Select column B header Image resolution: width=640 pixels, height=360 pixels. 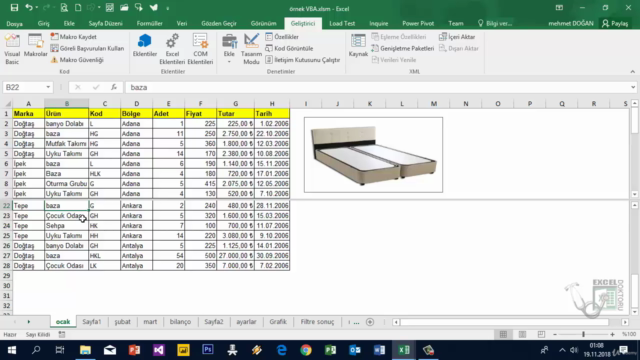67,104
